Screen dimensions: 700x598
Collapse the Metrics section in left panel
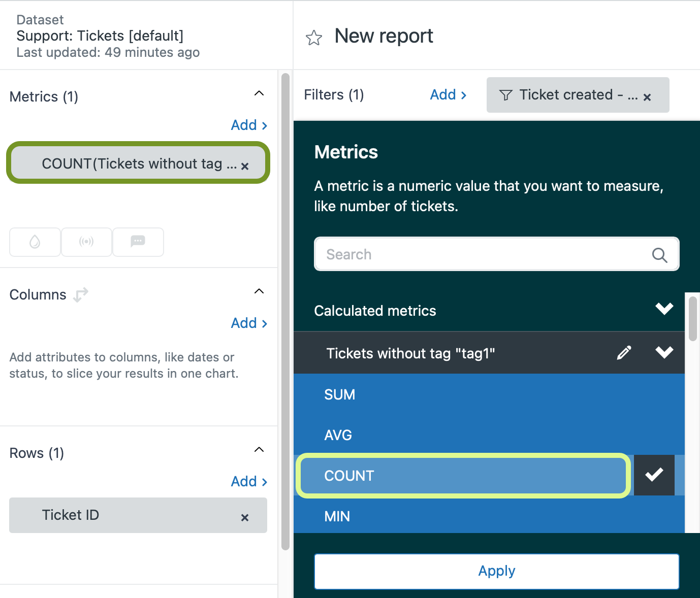click(x=259, y=93)
